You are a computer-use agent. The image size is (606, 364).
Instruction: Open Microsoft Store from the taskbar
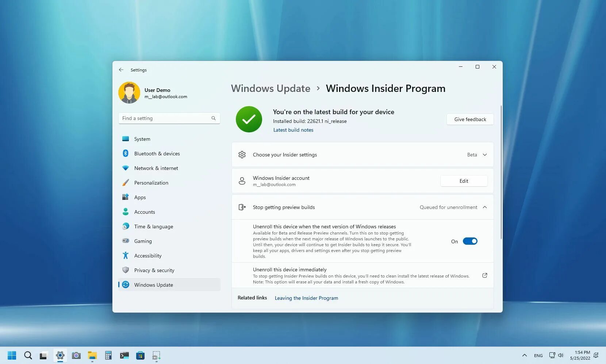(141, 355)
